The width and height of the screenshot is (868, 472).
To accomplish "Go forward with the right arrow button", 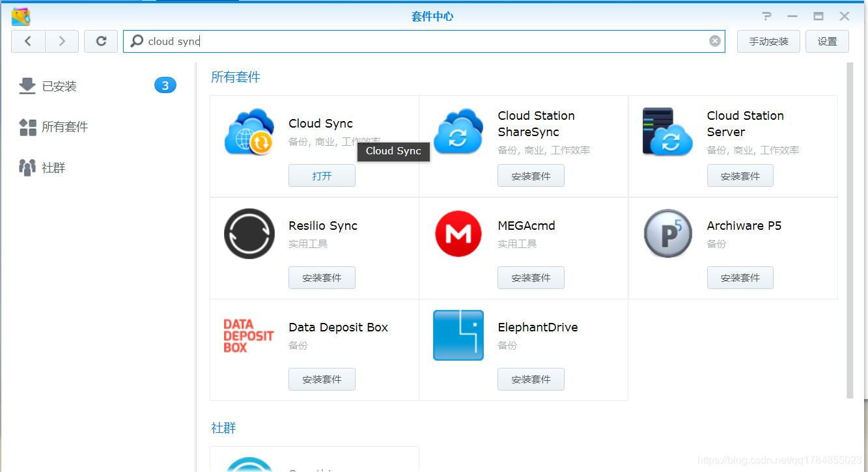I will coord(62,41).
